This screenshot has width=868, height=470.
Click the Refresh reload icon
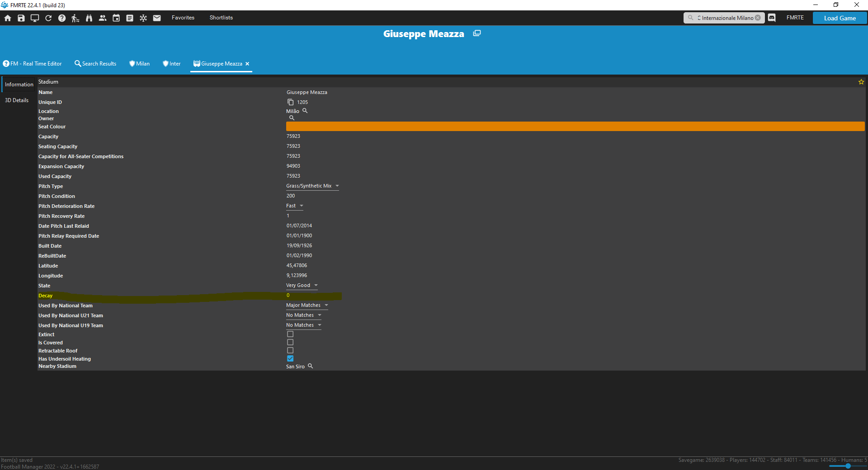tap(48, 18)
